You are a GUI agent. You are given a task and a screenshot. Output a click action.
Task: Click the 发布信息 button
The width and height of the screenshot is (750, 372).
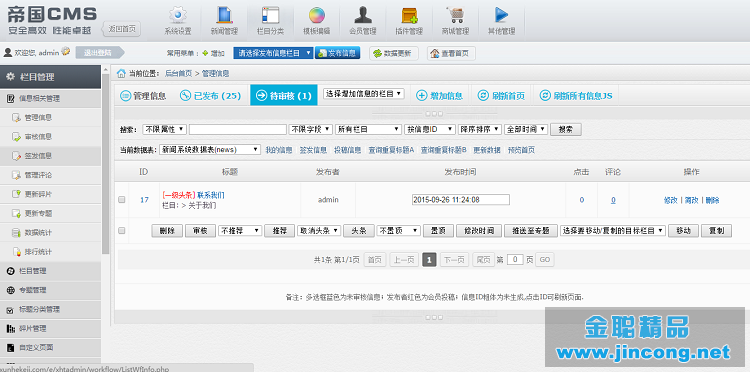pos(337,53)
